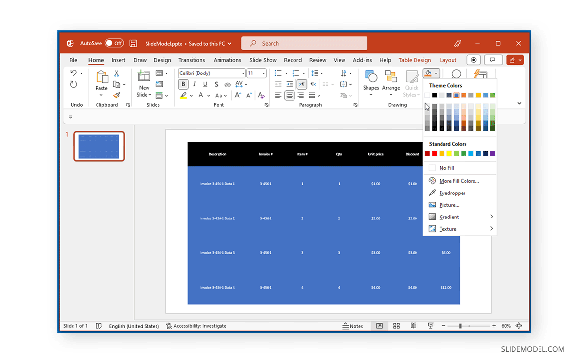This screenshot has width=588, height=364.
Task: Click the Record button icon in title area
Action: click(474, 60)
